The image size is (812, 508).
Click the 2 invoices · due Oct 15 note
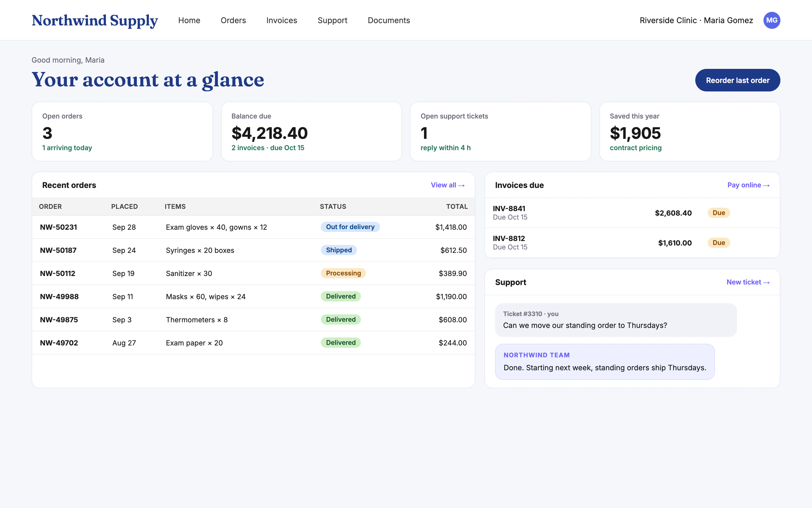pos(268,148)
